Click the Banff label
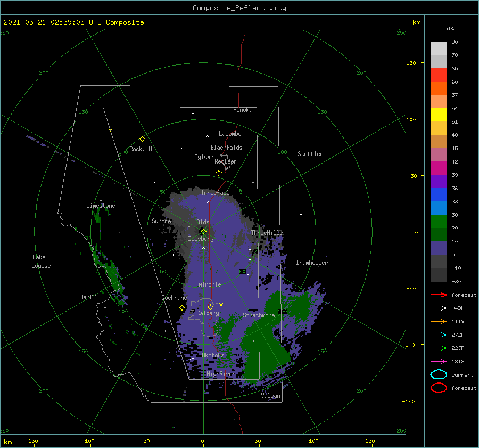Viewport: 479px width, 448px height. 88,297
